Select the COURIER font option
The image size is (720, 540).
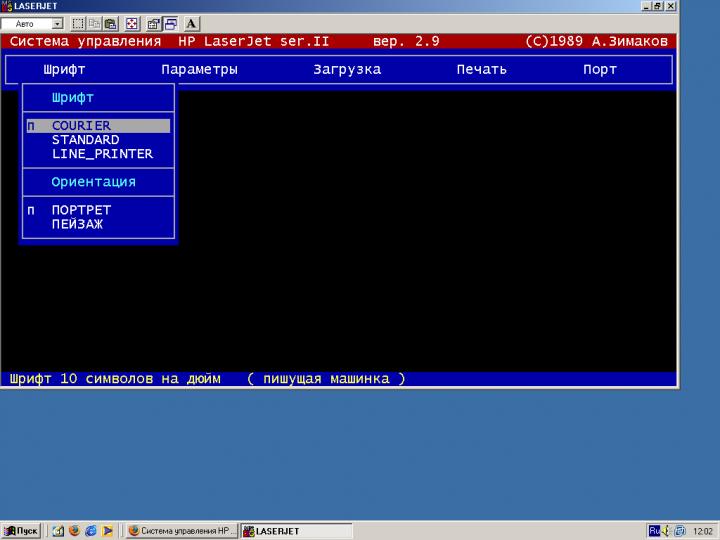coord(81,126)
